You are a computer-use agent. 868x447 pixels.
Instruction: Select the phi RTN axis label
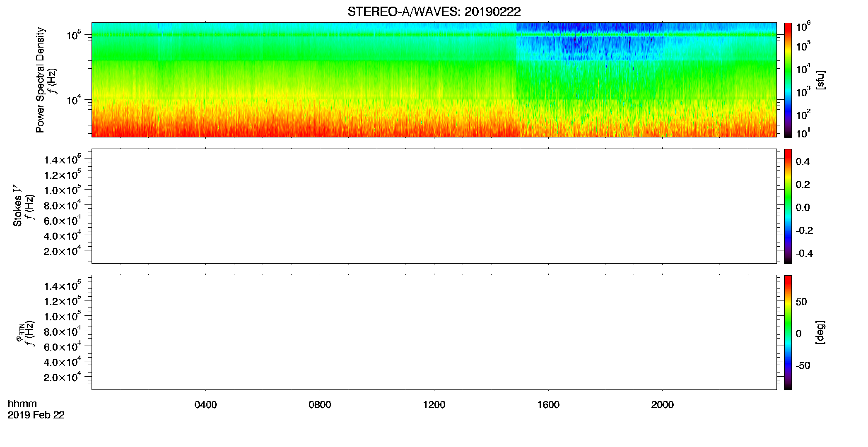click(19, 333)
